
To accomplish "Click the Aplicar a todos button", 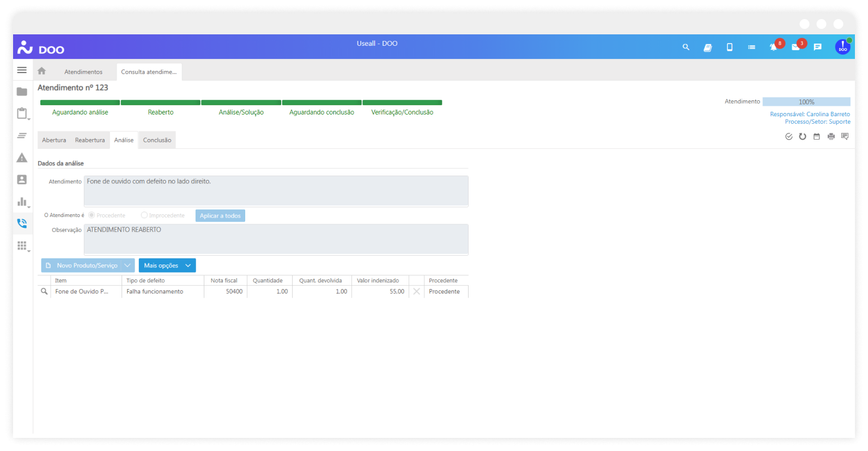I will [x=220, y=215].
